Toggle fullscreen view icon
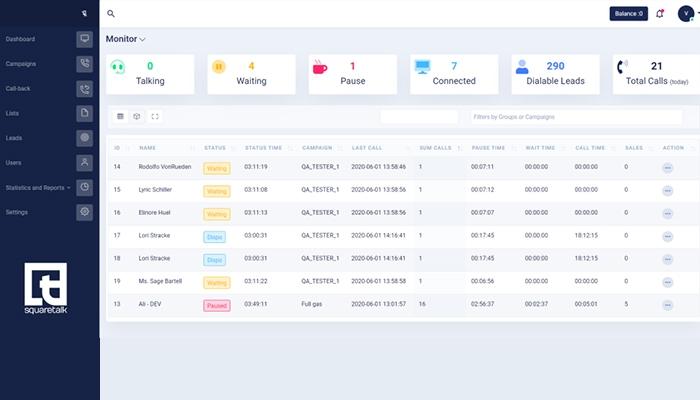 click(x=155, y=117)
